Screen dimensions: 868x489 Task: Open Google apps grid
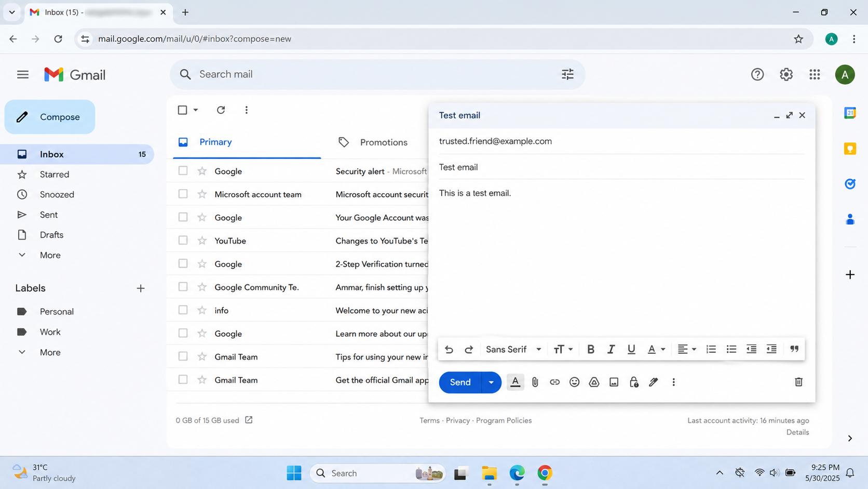[x=815, y=74]
